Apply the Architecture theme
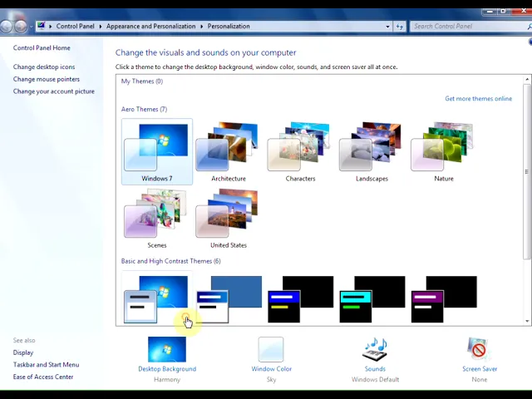Image resolution: width=532 pixels, height=399 pixels. 229,151
